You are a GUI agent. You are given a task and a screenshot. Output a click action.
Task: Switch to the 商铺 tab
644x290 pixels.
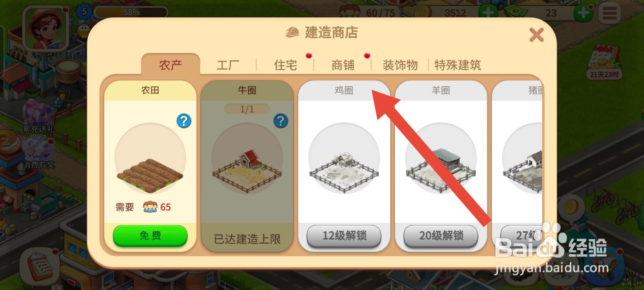(343, 65)
